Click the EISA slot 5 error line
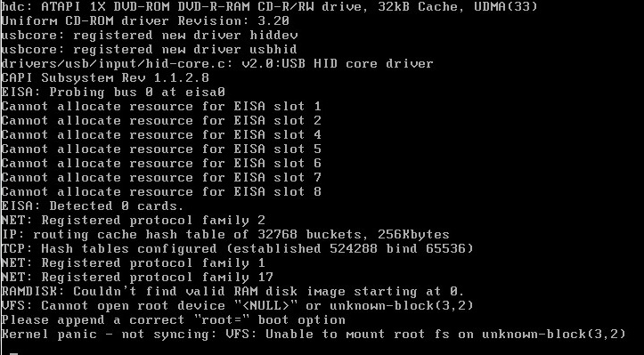The height and width of the screenshot is (355, 644). (161, 149)
